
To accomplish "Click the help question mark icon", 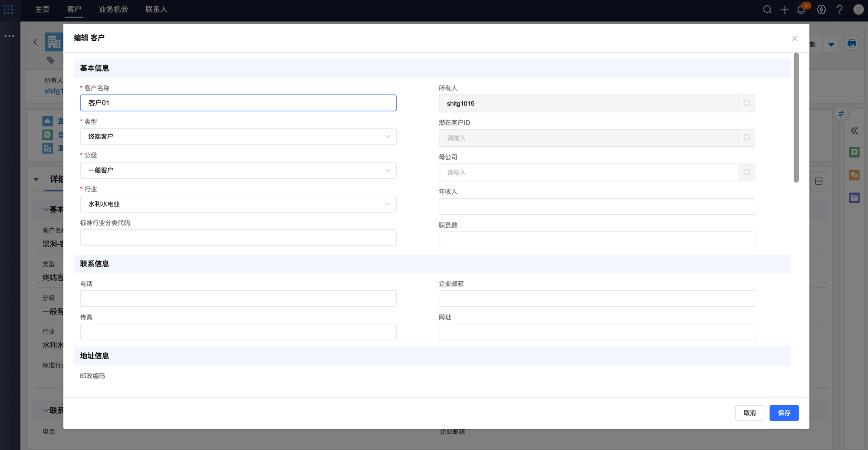I will 840,10.
